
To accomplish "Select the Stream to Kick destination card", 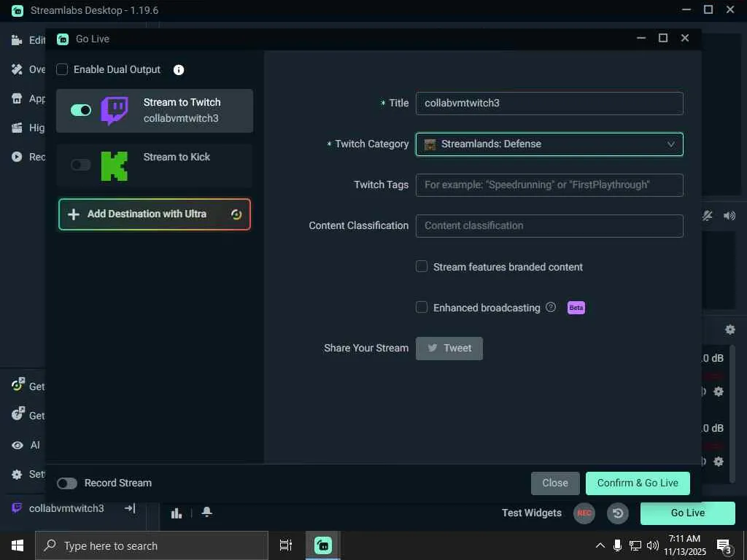I will 155,166.
